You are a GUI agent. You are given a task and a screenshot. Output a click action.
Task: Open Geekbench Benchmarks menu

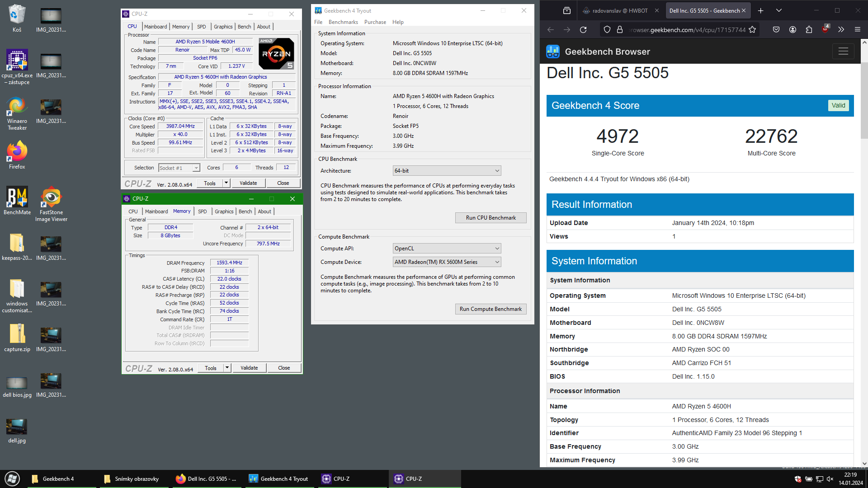[x=343, y=22]
